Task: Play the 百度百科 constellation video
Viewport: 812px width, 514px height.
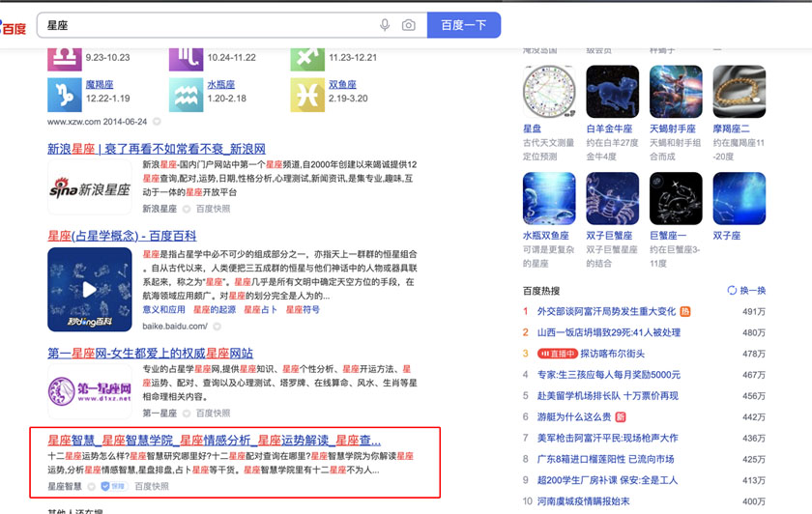Action: [90, 289]
